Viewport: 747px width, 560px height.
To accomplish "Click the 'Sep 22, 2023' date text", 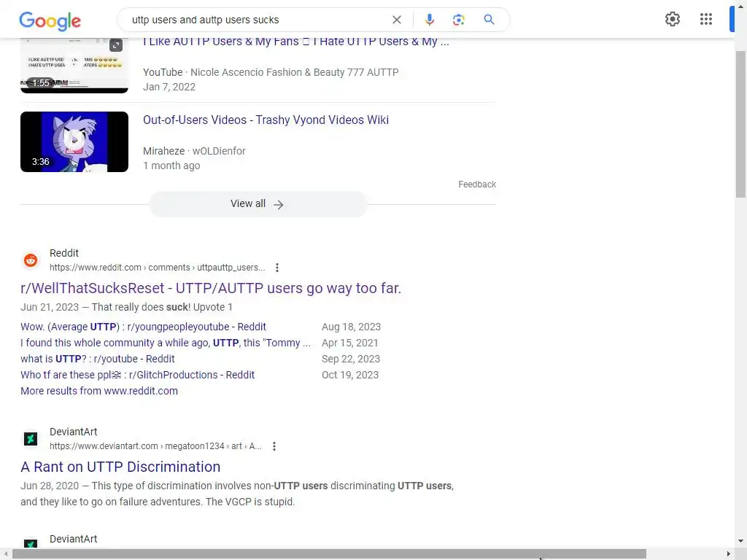I will tap(351, 359).
